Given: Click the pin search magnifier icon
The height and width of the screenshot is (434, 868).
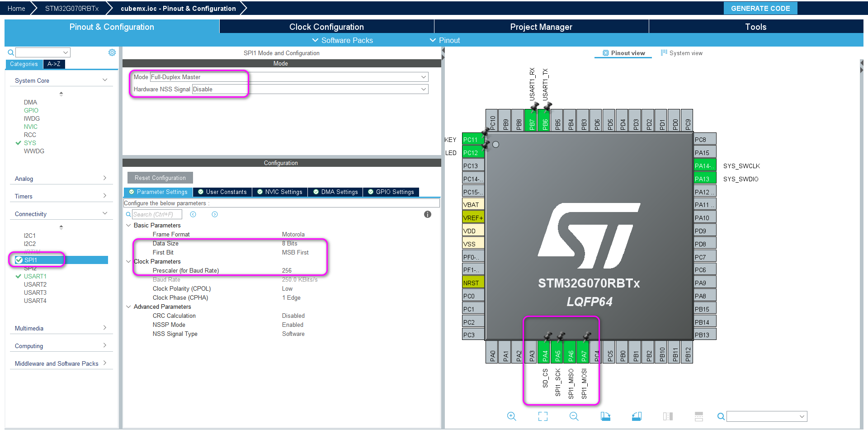Looking at the screenshot, I should point(721,416).
